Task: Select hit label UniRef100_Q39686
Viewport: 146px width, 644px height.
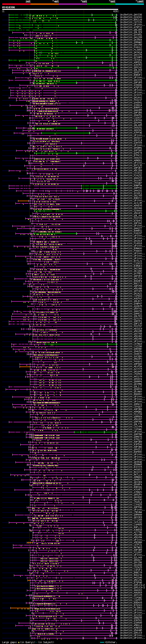Action: (x=131, y=85)
